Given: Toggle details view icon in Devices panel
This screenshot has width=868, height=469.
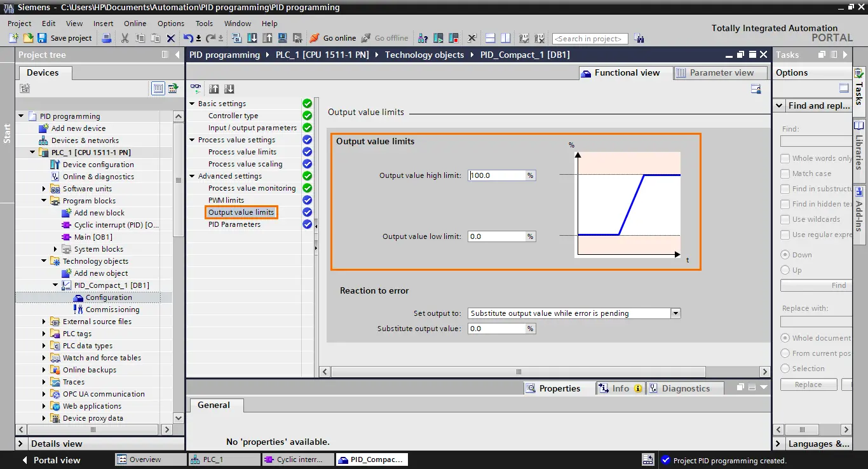Looking at the screenshot, I should (x=158, y=88).
